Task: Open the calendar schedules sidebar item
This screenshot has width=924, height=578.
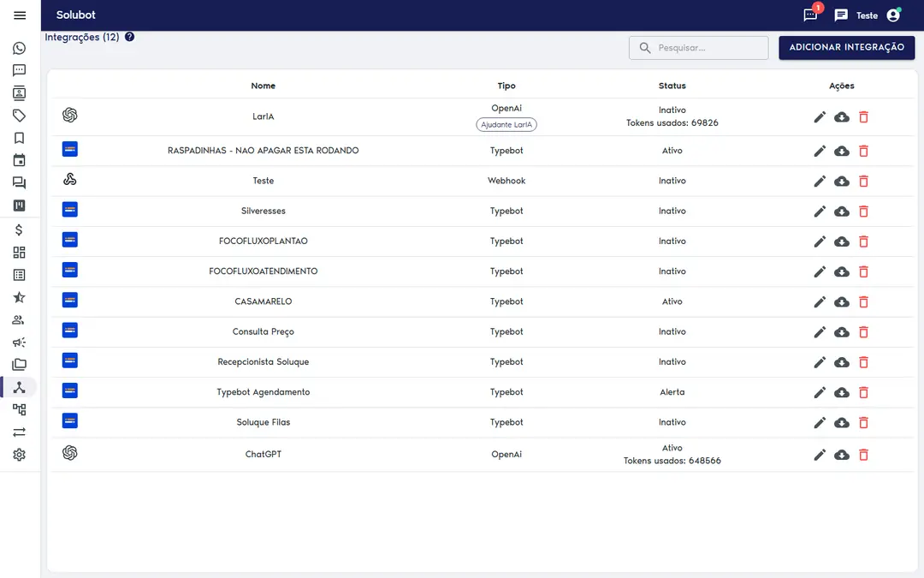Action: 20,160
